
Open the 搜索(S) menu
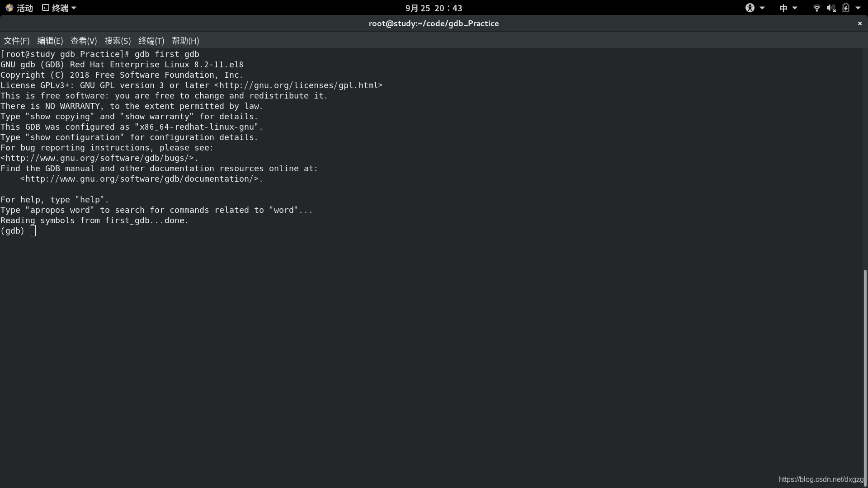[118, 41]
